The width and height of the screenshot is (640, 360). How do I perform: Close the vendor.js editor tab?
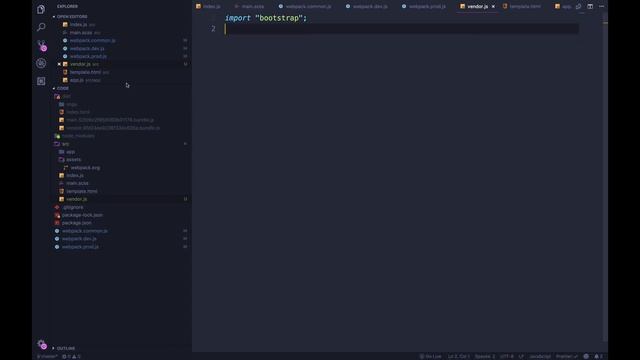pos(493,7)
